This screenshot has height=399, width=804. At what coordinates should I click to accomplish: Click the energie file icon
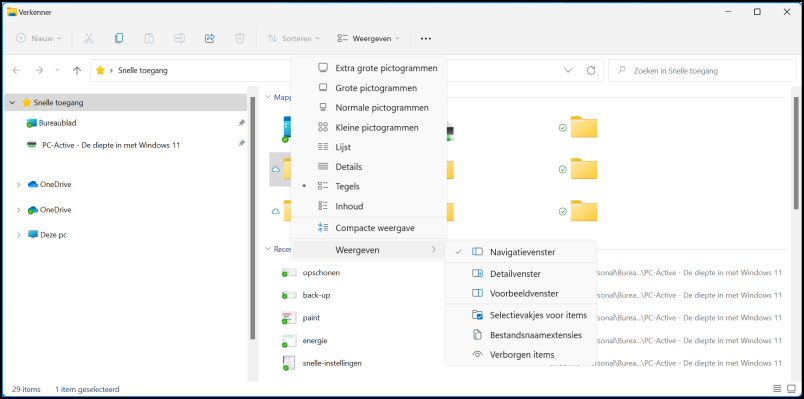coord(289,341)
